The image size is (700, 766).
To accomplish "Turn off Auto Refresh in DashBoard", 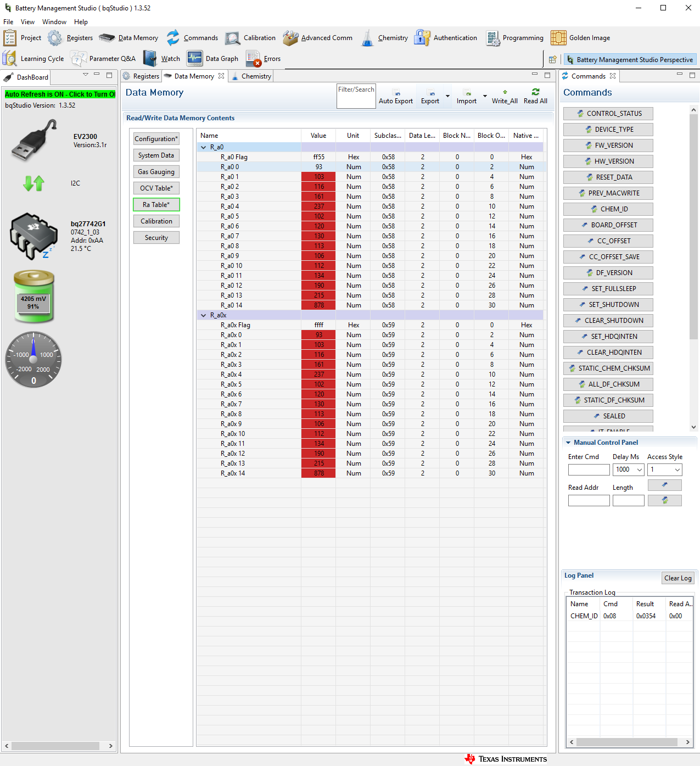I will (60, 94).
